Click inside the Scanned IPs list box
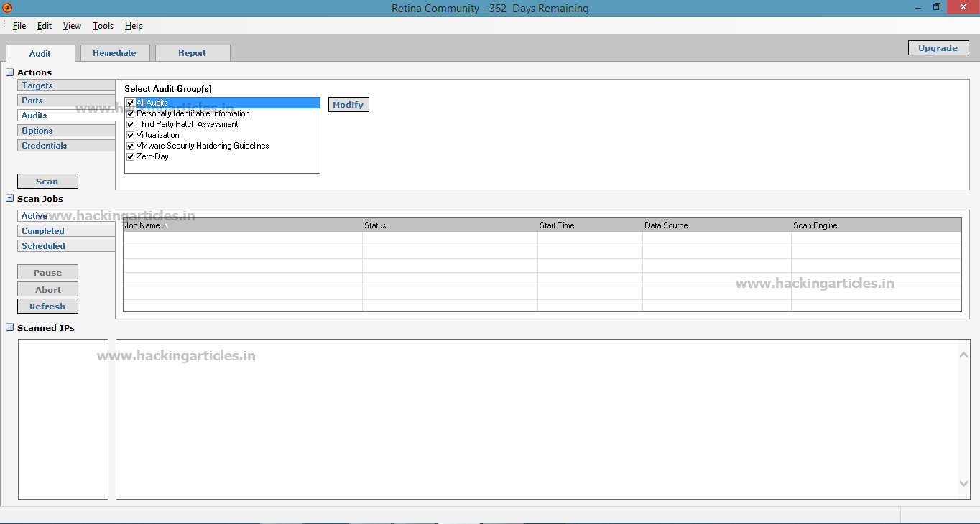This screenshot has width=980, height=524. pyautogui.click(x=63, y=419)
